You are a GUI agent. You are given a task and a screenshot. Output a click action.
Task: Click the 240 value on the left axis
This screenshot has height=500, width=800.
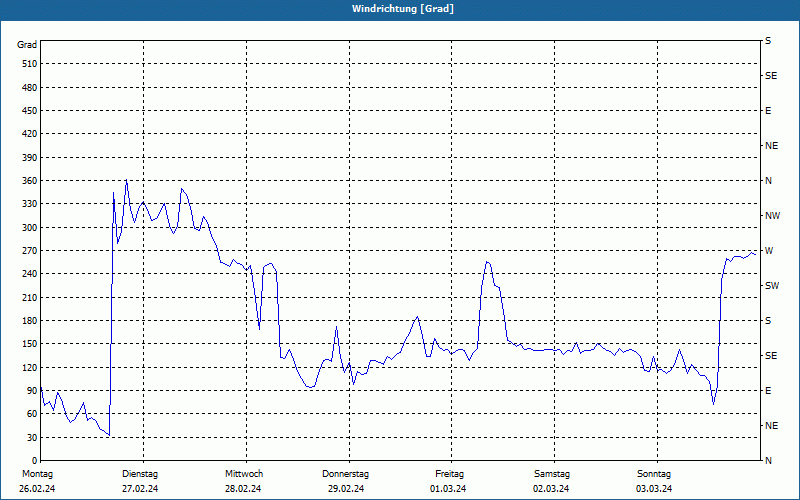pos(30,274)
